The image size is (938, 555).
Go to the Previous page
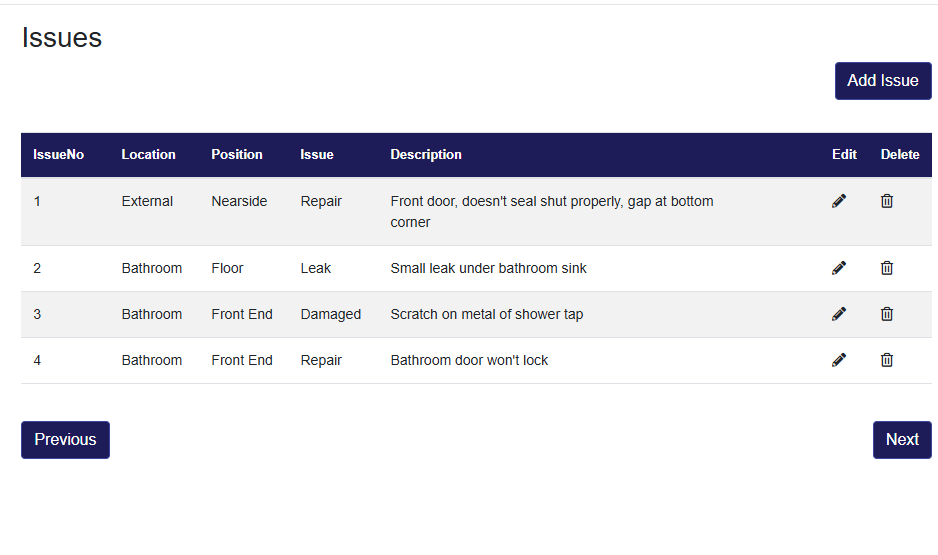tap(65, 440)
